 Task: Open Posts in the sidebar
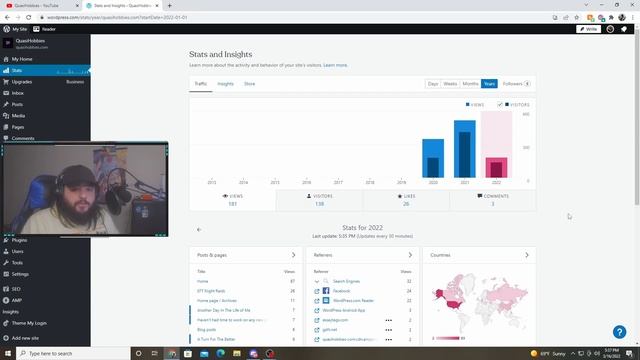(x=45, y=104)
